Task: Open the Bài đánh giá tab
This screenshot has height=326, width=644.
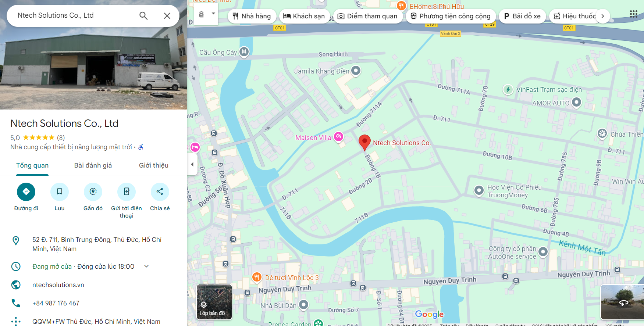Action: click(93, 165)
